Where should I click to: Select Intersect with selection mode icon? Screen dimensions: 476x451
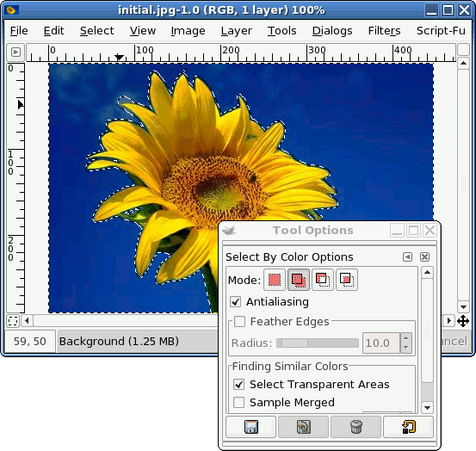pos(347,280)
